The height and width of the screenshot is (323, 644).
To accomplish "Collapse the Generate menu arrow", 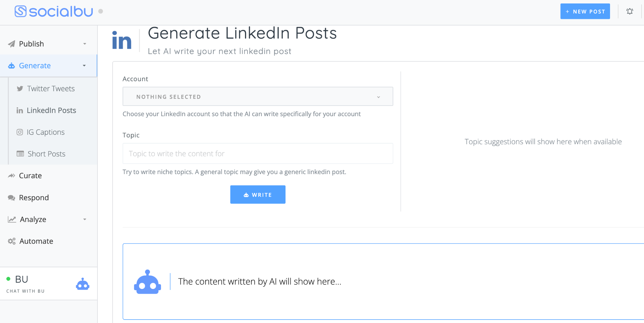I will click(84, 65).
